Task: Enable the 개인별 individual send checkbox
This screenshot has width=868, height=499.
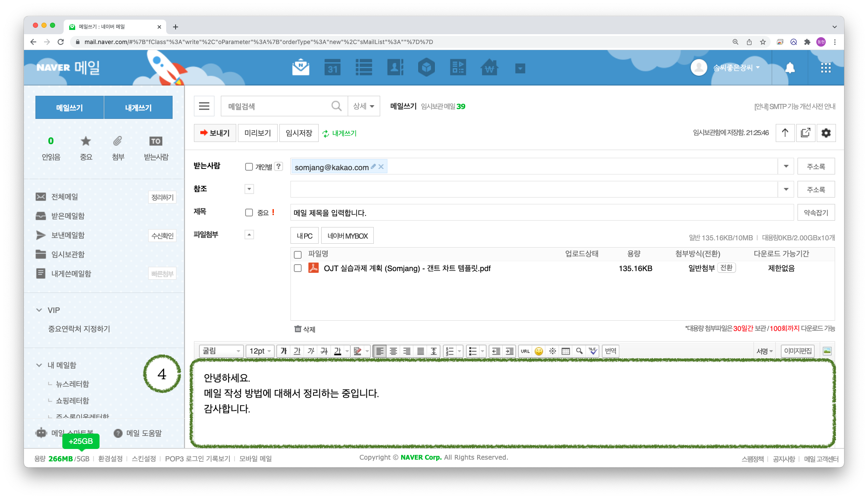Action: (249, 167)
